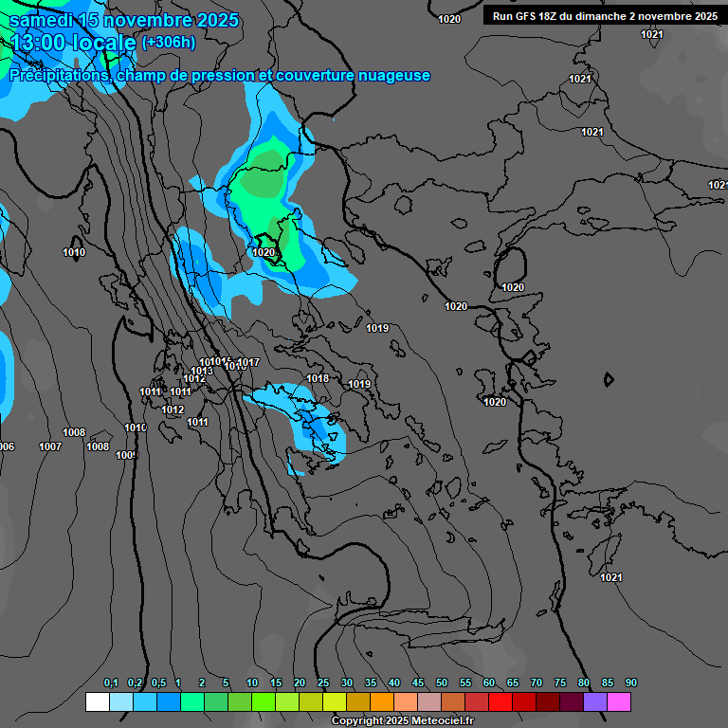This screenshot has height=728, width=728.
Task: Click the date title samedi 15 novembre 2025
Action: 123,20
